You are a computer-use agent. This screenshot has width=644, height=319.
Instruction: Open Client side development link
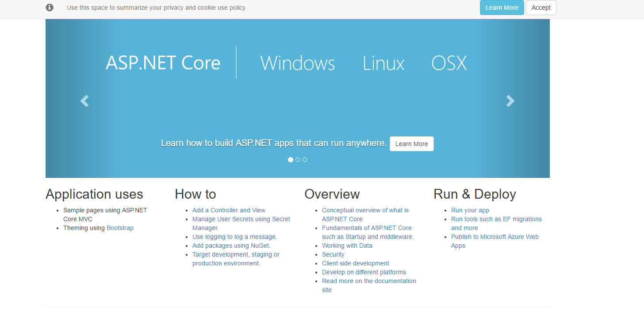(356, 263)
